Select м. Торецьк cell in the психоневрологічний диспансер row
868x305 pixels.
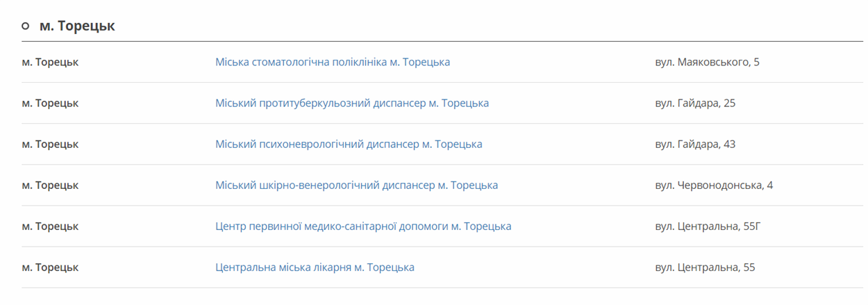pos(50,144)
